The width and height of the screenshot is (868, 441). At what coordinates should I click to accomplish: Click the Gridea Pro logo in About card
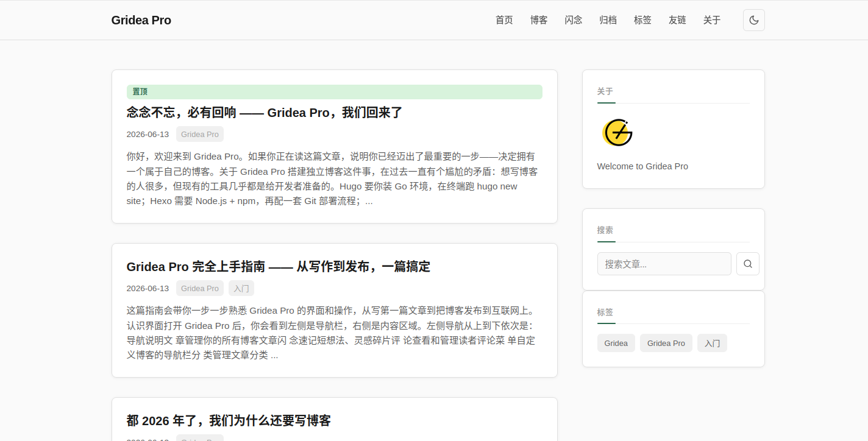coord(617,133)
